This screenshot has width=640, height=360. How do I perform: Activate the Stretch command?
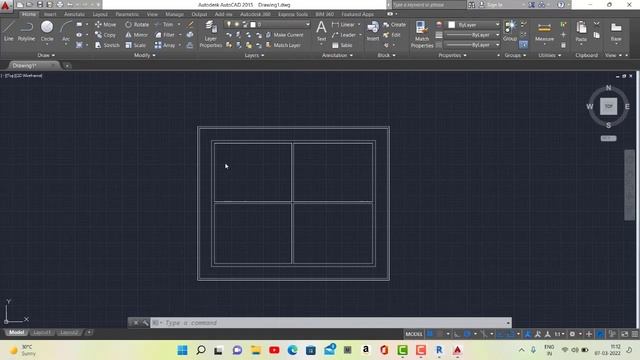tap(107, 45)
